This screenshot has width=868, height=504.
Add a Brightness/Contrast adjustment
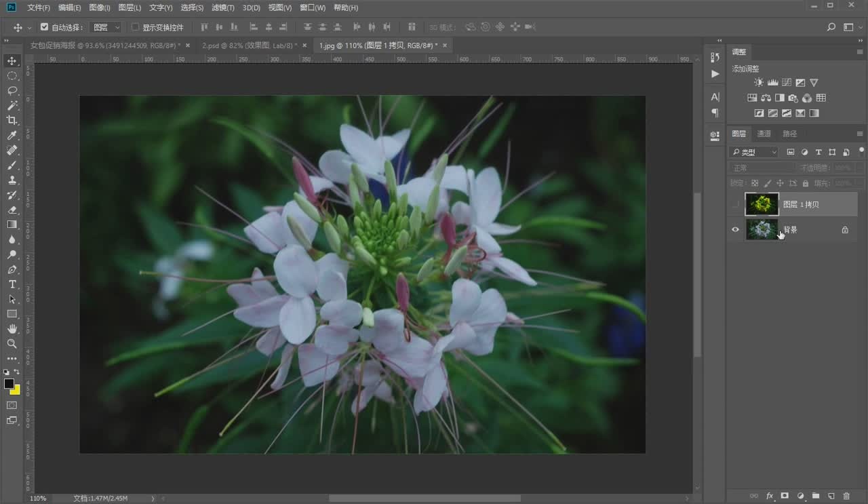coord(759,83)
